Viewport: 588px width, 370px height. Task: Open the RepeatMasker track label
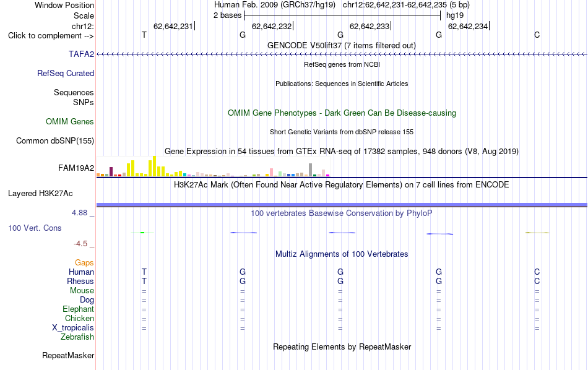click(x=68, y=355)
